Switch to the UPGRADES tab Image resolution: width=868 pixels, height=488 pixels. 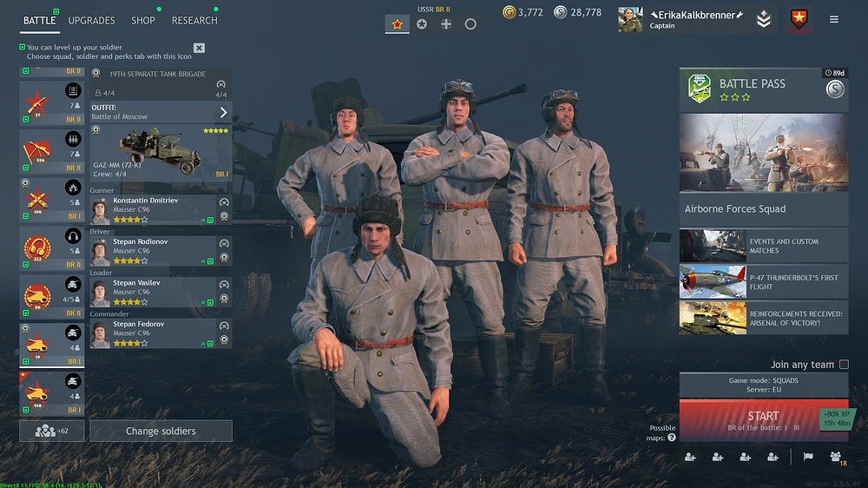[91, 21]
